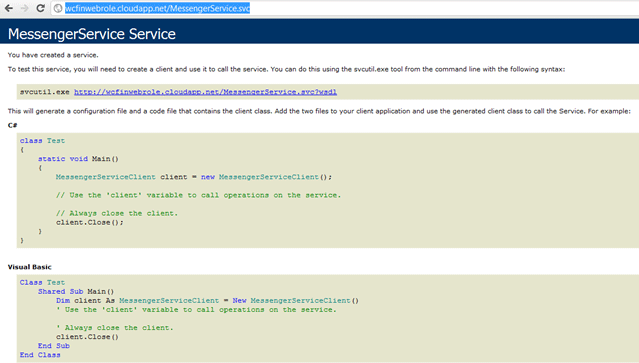Click the 'static void Main()' code line
Viewport: 639px width, 363px height.
(78, 159)
